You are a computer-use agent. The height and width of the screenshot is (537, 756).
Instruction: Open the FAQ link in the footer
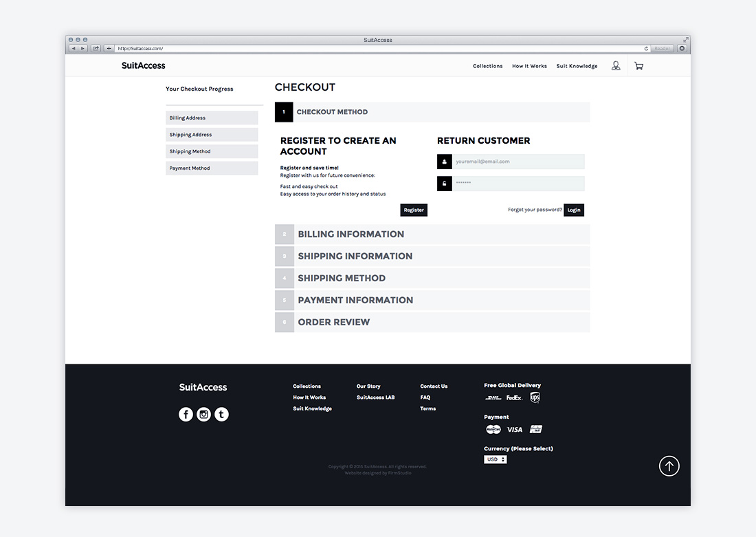pos(425,397)
